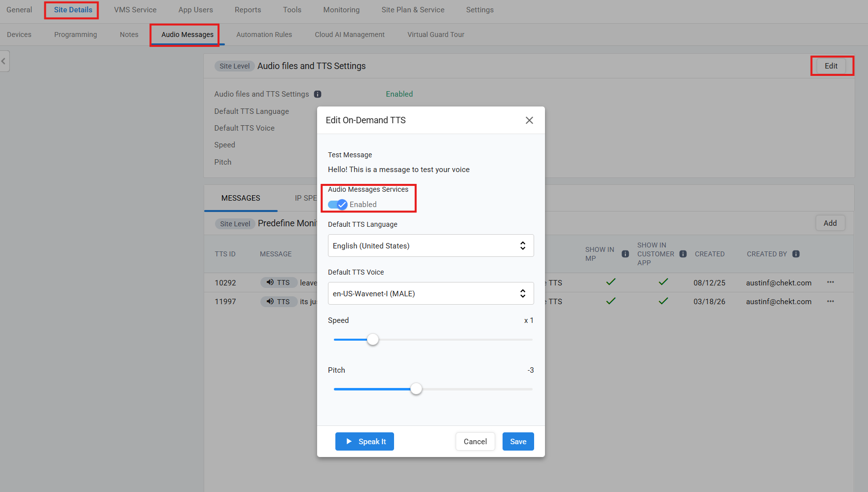Click the Pitch slider handle
The width and height of the screenshot is (868, 492).
416,389
